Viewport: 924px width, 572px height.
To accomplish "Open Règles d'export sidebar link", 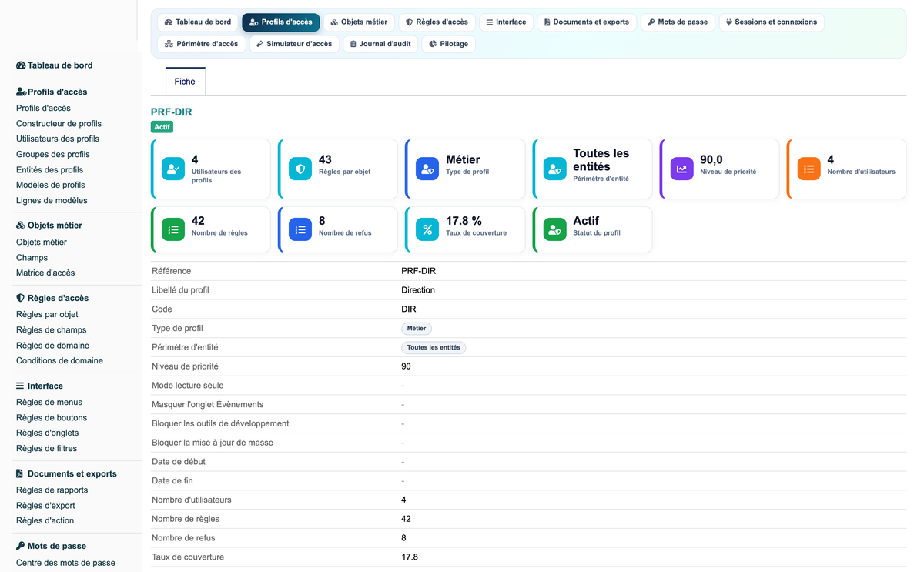I will (x=45, y=506).
